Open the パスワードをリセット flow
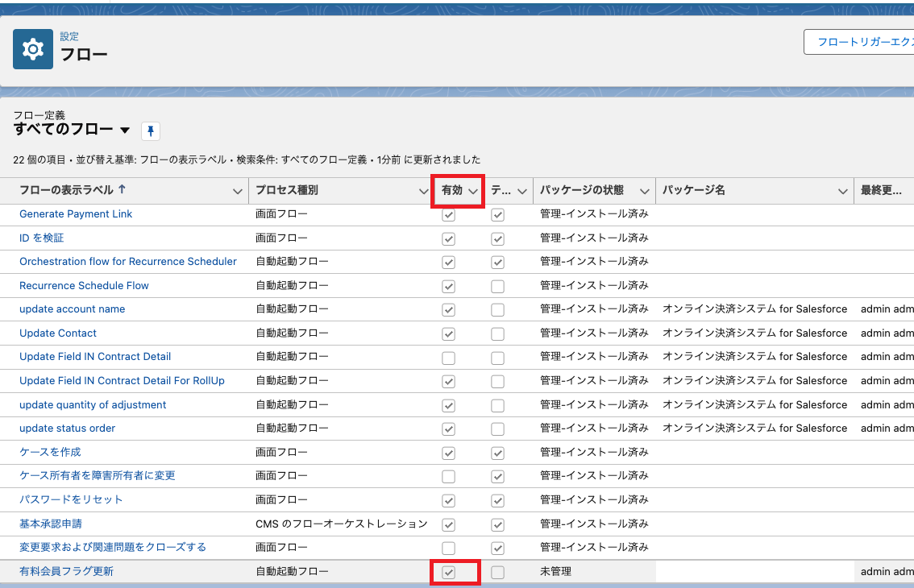This screenshot has width=914, height=588. [x=71, y=499]
